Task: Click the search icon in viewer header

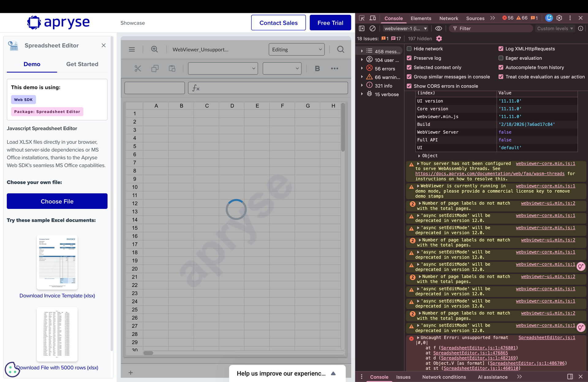Action: [x=341, y=49]
